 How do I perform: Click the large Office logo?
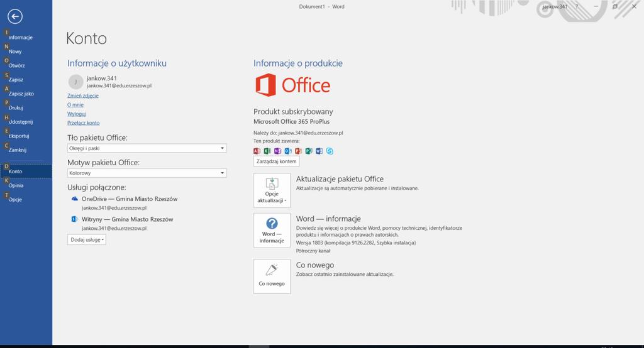pos(292,85)
